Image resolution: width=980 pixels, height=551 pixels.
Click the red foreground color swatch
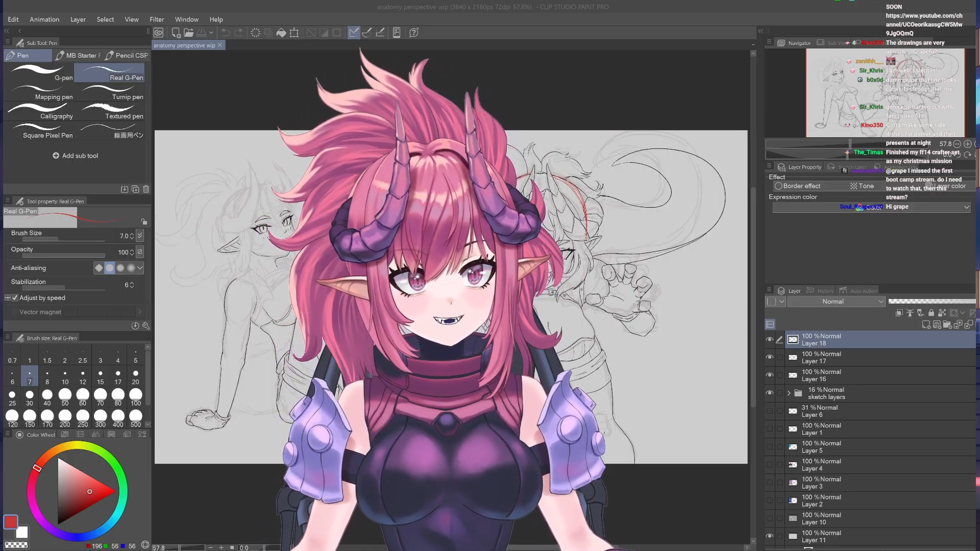pos(11,522)
